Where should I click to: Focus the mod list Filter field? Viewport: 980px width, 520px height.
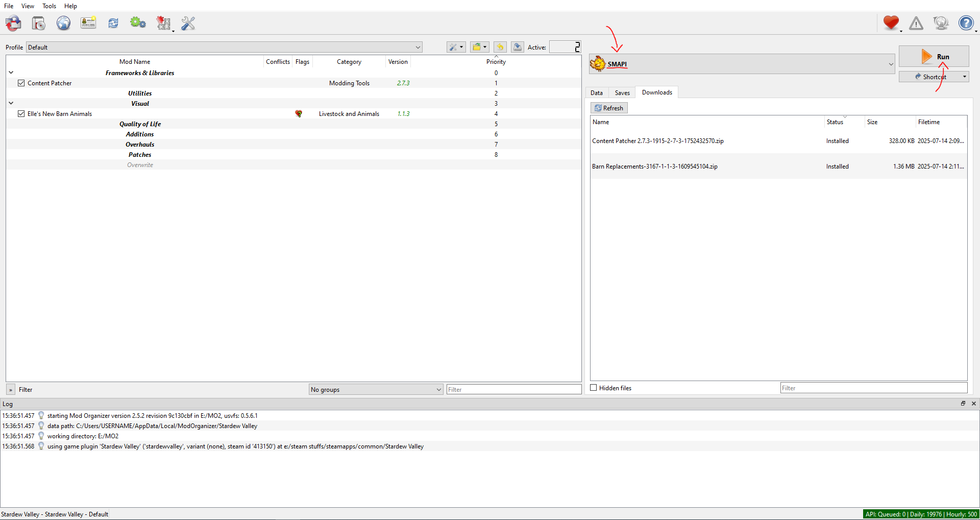514,390
